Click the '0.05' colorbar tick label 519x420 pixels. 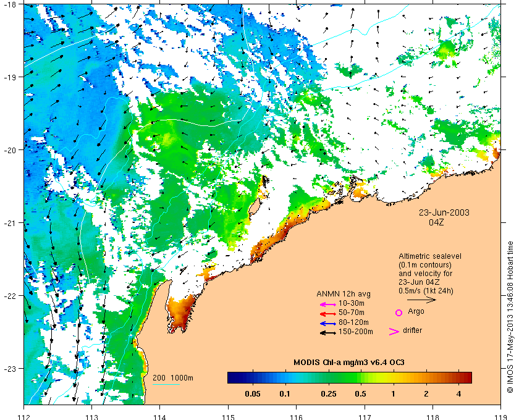click(x=253, y=394)
